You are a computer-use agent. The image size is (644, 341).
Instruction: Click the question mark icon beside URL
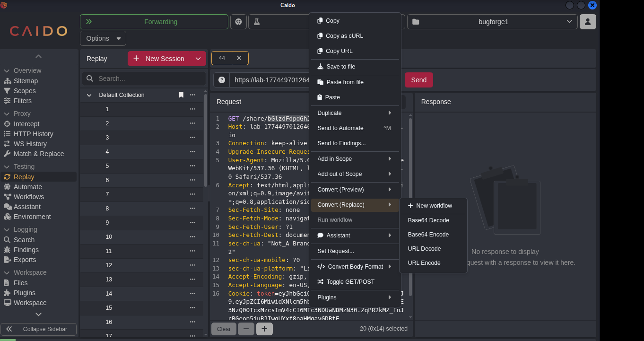(221, 80)
